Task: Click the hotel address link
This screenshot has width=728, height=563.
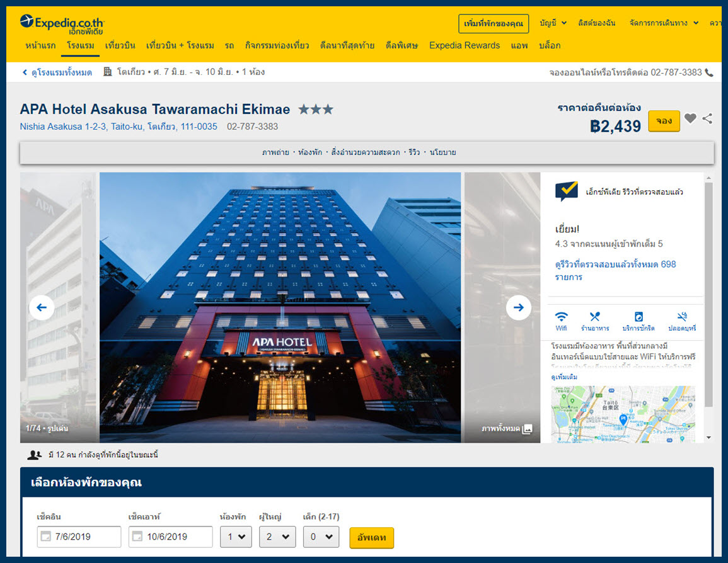Action: click(118, 127)
